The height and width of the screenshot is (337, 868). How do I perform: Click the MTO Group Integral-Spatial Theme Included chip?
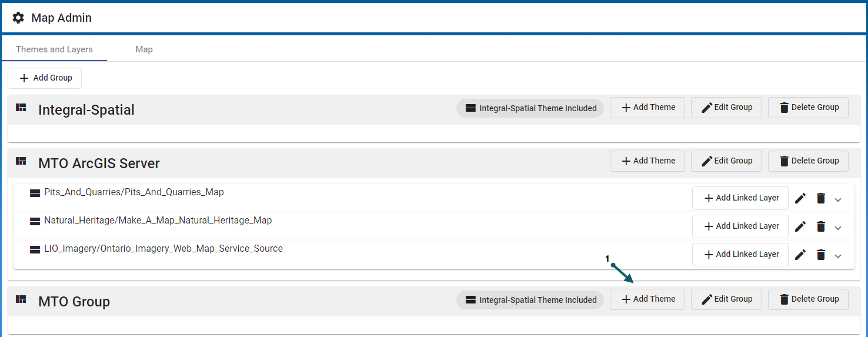530,300
